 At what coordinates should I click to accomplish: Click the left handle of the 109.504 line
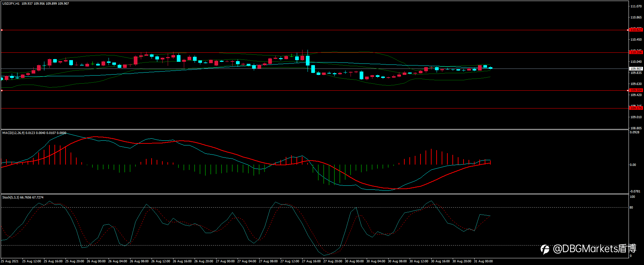[2, 90]
